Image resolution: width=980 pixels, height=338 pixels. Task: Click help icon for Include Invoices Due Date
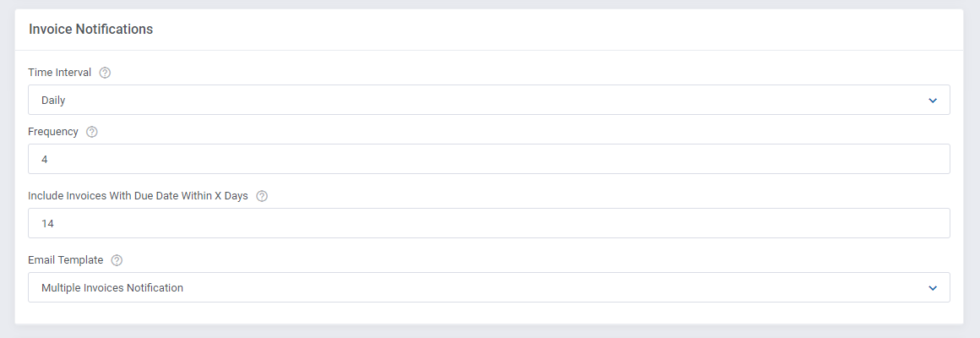pos(262,195)
